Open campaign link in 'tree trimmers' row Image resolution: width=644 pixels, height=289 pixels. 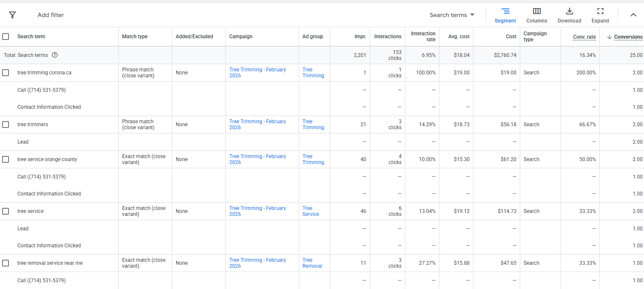[x=258, y=125]
